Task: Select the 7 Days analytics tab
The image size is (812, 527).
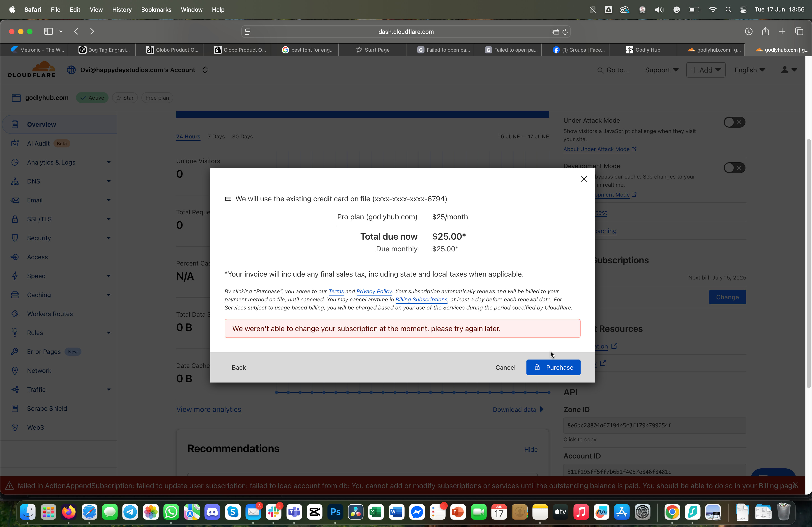Action: pyautogui.click(x=216, y=136)
